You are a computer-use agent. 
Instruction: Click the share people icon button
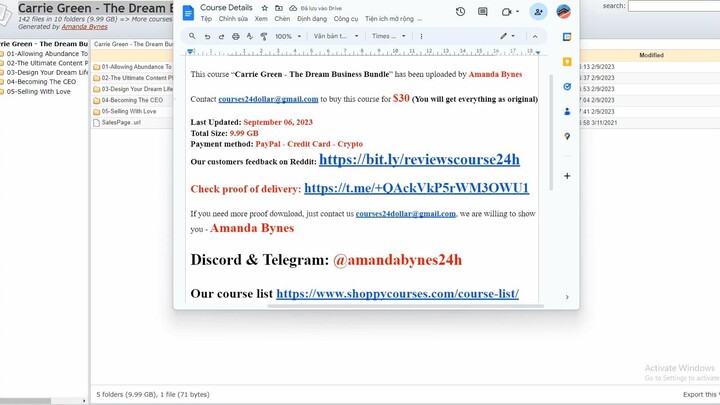[539, 12]
